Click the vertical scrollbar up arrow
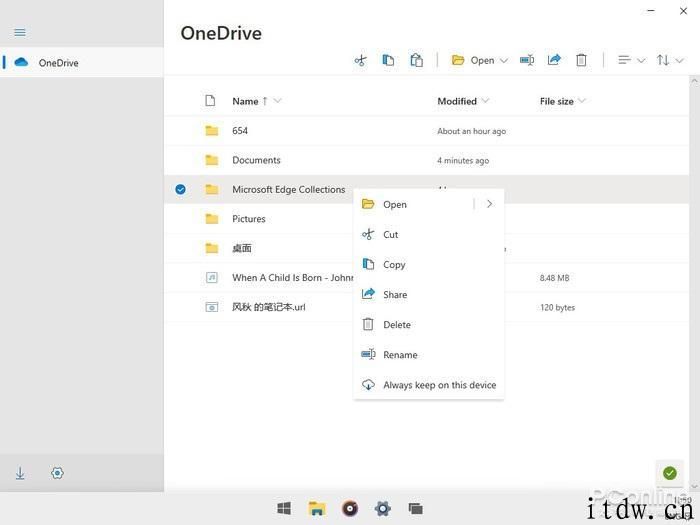700x525 pixels. [x=694, y=82]
